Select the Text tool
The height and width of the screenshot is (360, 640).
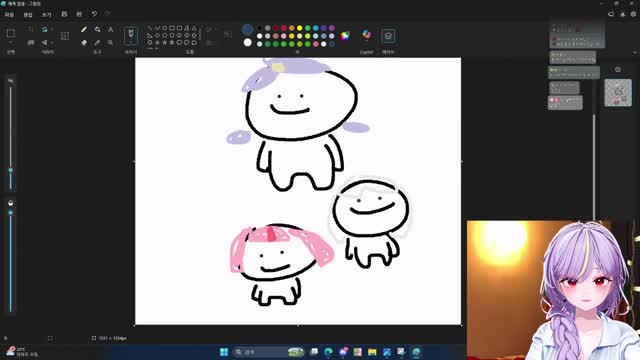pyautogui.click(x=111, y=29)
